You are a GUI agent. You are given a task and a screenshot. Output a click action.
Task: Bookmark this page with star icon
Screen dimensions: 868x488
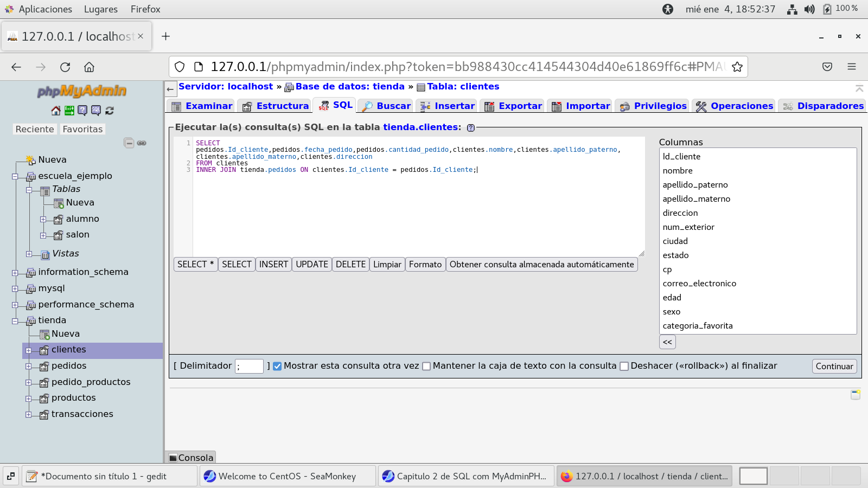coord(737,67)
